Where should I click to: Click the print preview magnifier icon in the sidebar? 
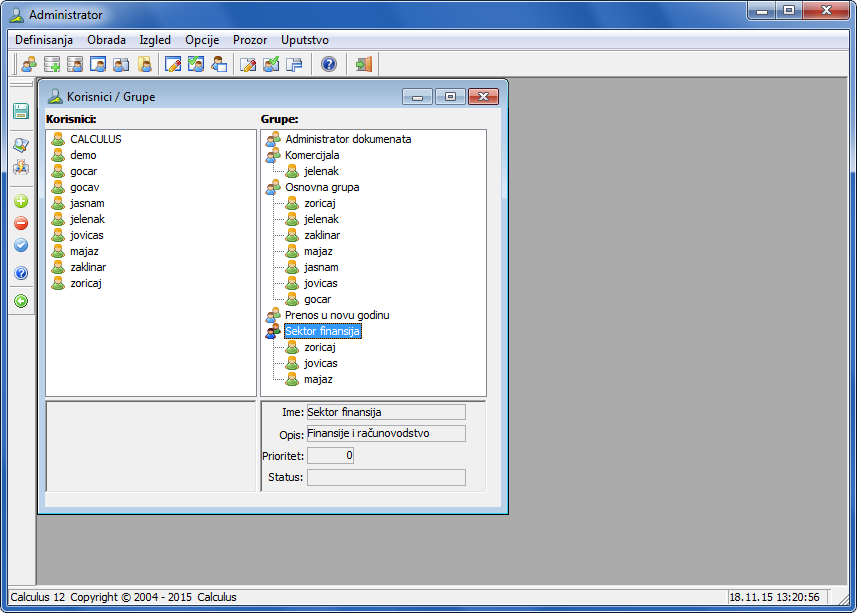point(21,145)
